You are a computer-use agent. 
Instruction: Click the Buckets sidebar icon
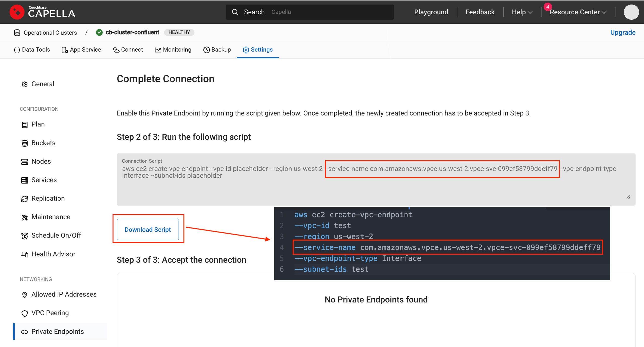[24, 143]
